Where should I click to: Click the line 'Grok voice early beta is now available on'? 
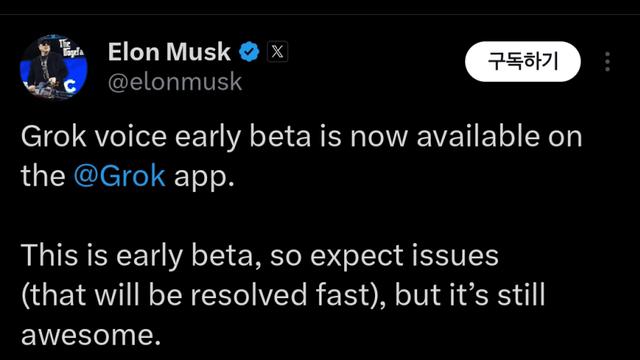tap(301, 136)
